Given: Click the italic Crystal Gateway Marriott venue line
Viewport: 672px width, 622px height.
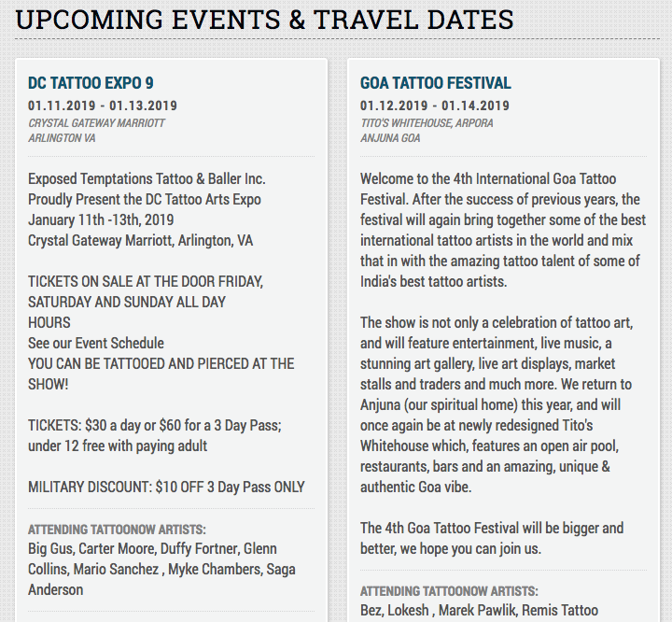Looking at the screenshot, I should [96, 122].
